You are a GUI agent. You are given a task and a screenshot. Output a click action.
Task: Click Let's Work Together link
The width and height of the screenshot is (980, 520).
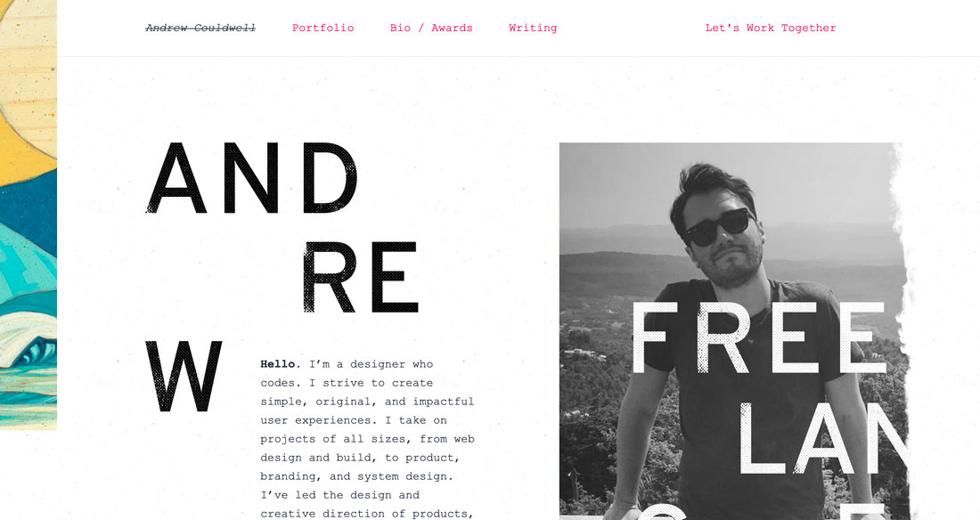pyautogui.click(x=771, y=28)
